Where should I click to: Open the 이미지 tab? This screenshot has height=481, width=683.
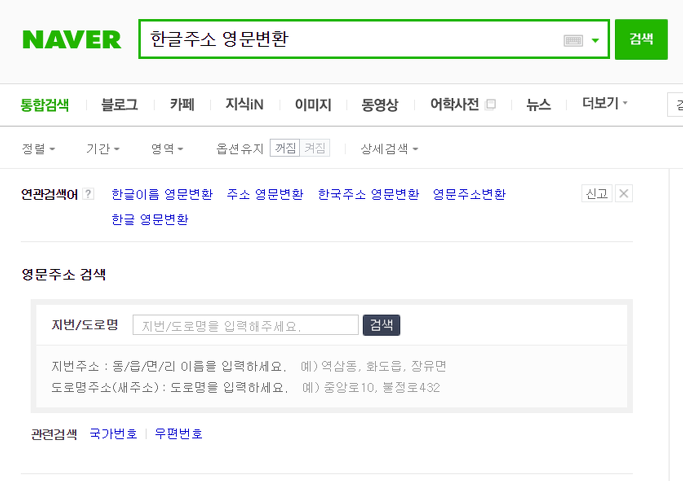click(313, 105)
